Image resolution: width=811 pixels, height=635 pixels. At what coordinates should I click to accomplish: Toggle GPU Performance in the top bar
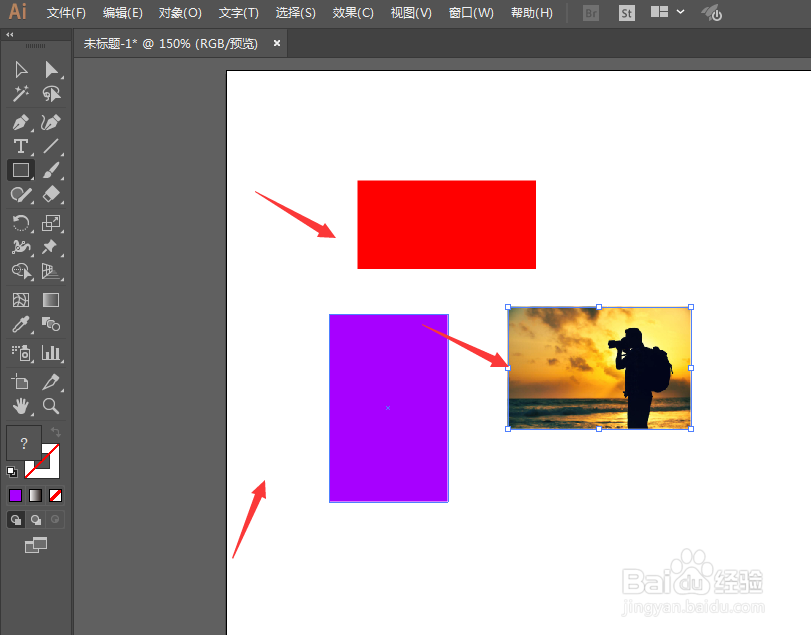click(710, 13)
